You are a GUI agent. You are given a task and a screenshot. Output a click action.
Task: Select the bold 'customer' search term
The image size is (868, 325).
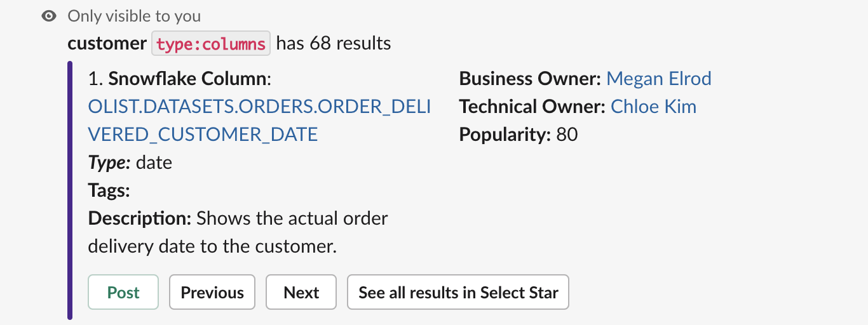107,44
